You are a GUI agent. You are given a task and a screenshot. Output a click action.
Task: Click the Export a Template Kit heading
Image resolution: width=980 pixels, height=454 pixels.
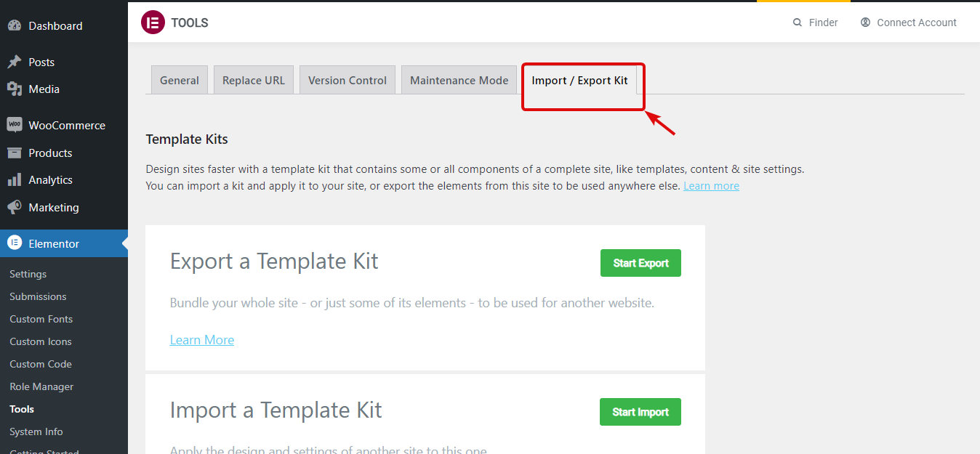click(x=274, y=261)
